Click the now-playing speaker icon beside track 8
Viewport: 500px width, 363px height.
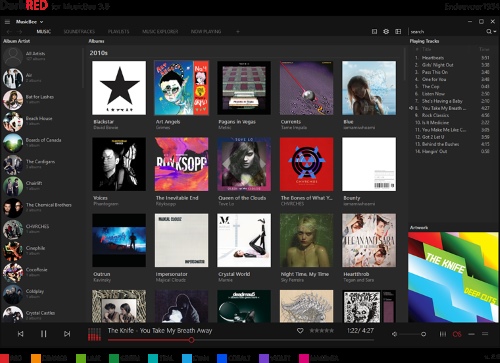click(411, 108)
